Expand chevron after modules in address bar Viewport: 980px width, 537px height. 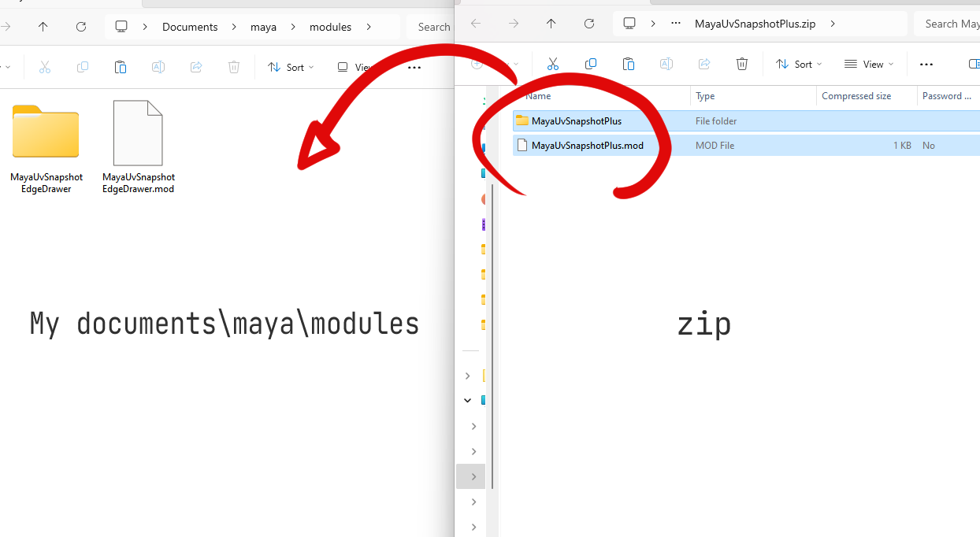pyautogui.click(x=369, y=27)
